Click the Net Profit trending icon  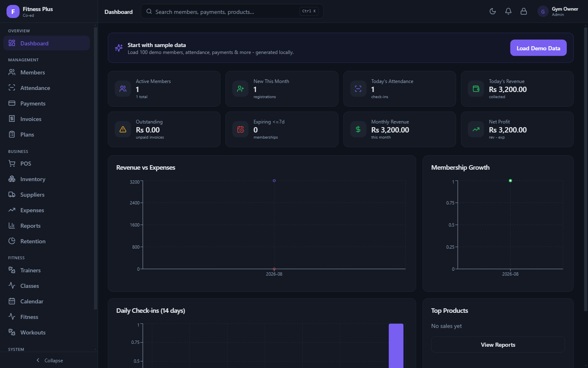(476, 129)
